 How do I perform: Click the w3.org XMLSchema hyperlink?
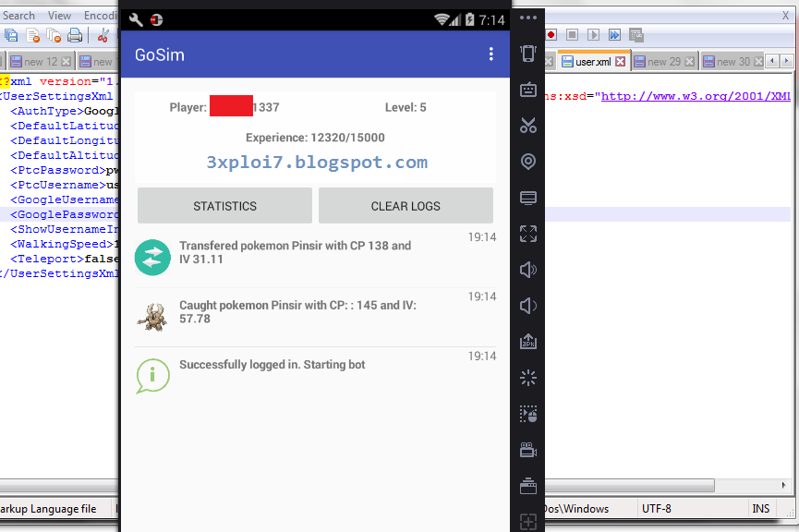(x=696, y=96)
